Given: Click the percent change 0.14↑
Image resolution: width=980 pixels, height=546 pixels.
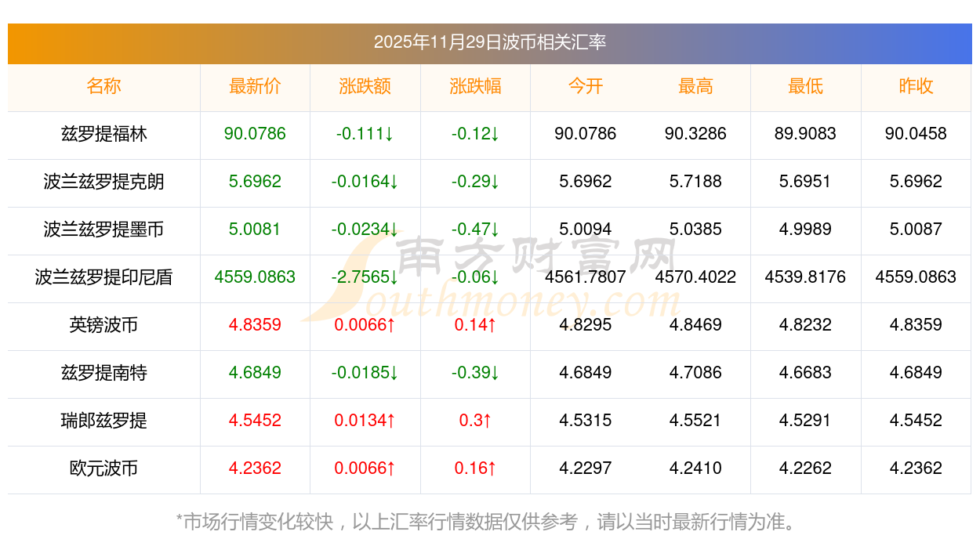Looking at the screenshot, I should 475,325.
